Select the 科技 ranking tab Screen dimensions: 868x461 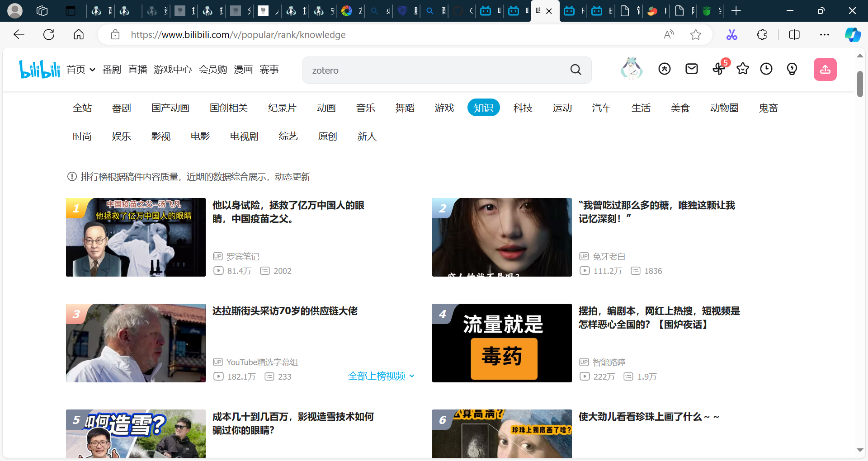[x=523, y=108]
